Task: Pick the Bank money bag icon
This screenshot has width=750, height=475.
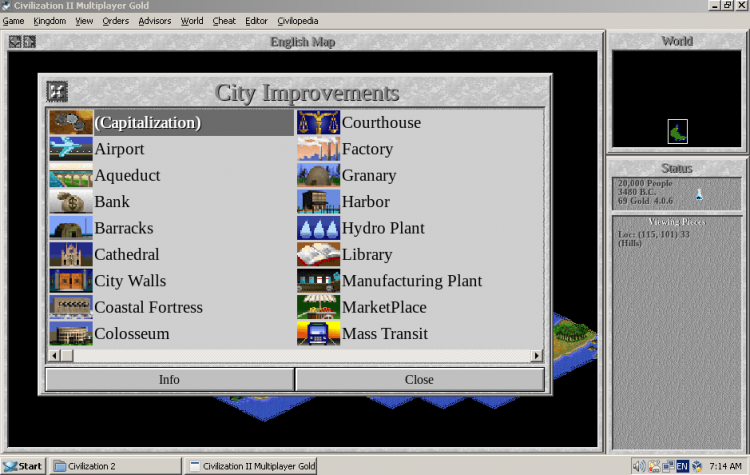Action: click(x=71, y=201)
